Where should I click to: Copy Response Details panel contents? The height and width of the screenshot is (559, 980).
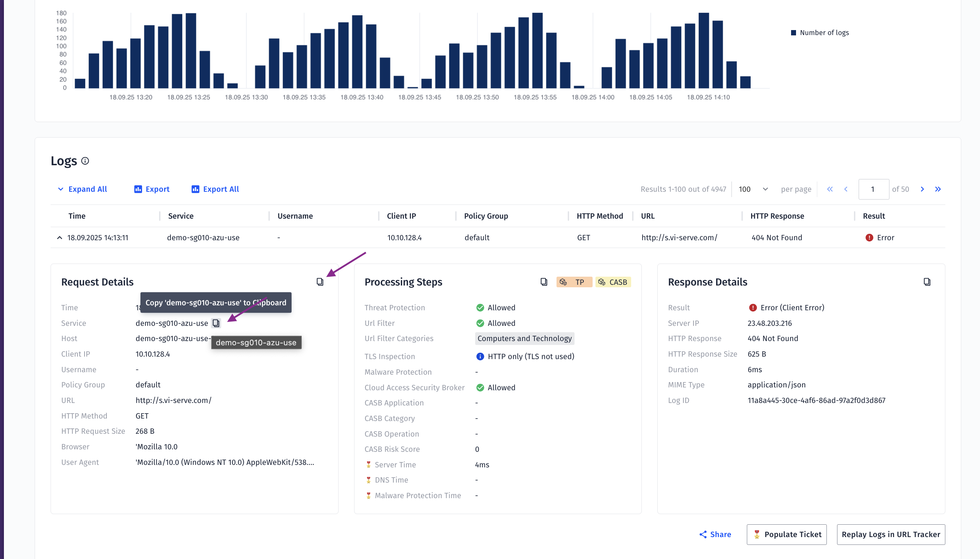[x=927, y=282]
